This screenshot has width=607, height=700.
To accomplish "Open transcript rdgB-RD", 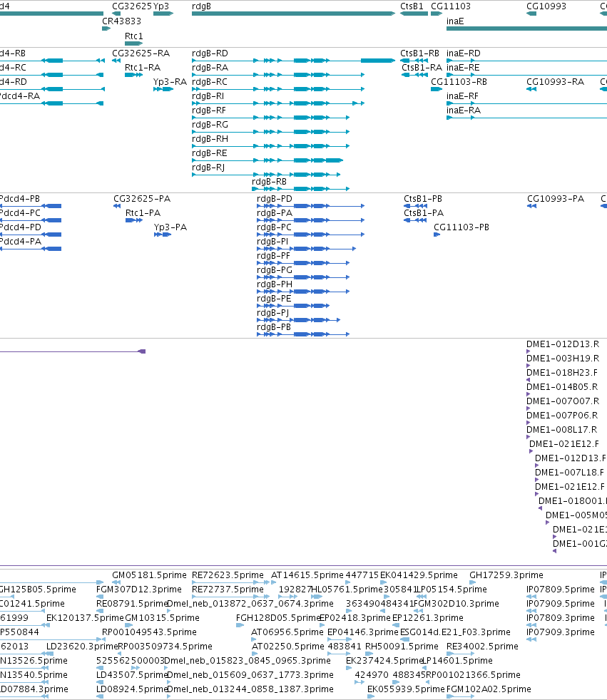I will pos(210,53).
